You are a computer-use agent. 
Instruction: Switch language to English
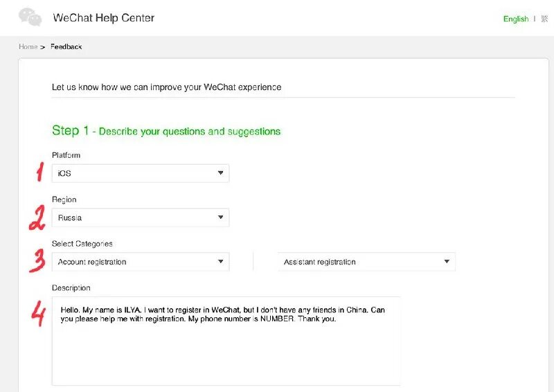coord(516,19)
